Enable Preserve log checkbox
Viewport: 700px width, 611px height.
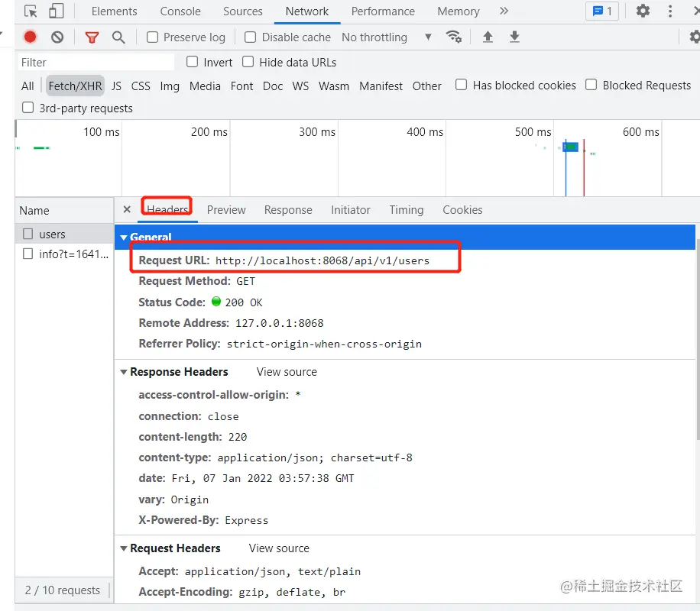[x=153, y=37]
